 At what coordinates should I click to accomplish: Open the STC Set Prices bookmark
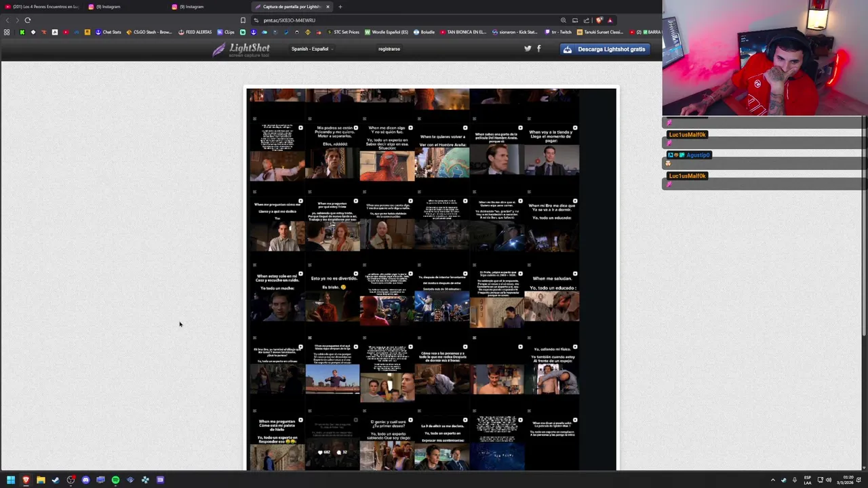coord(342,32)
